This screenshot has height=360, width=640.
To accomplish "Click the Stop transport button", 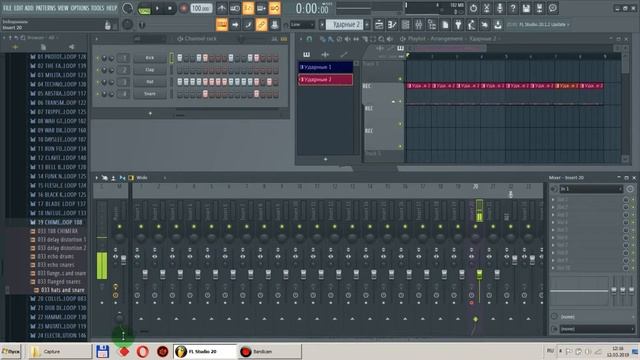I will (x=170, y=8).
